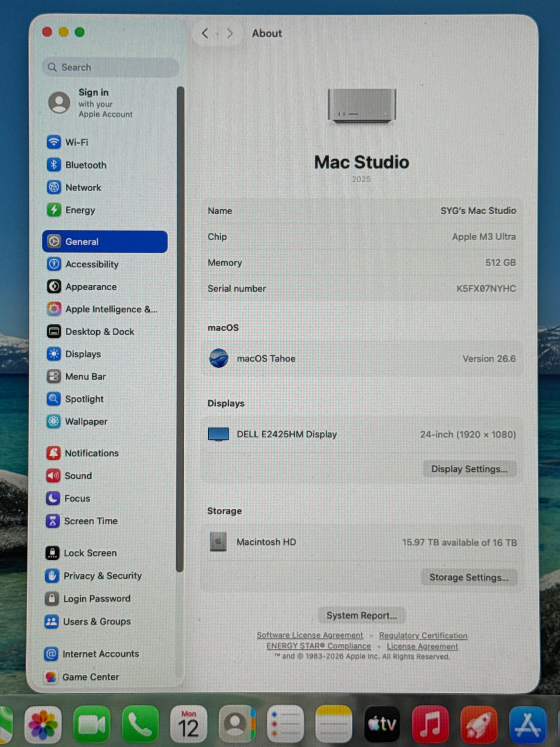
Task: Open Bluetooth settings pane
Action: (77, 165)
